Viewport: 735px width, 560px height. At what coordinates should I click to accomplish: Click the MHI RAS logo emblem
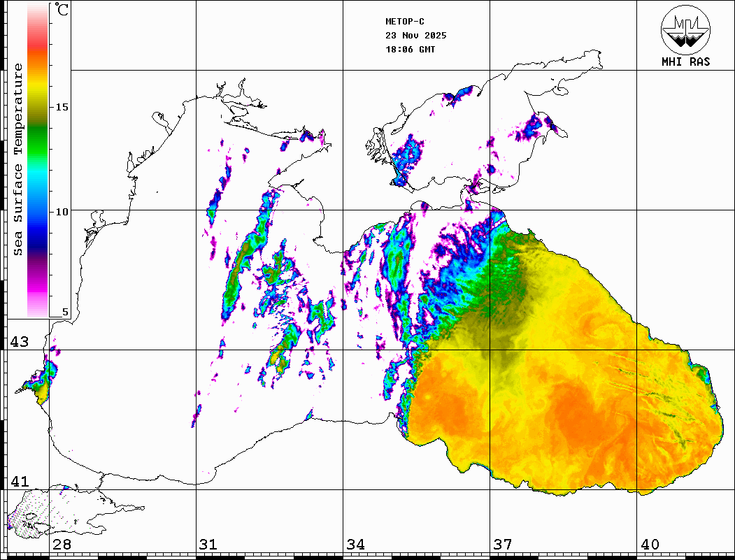685,29
